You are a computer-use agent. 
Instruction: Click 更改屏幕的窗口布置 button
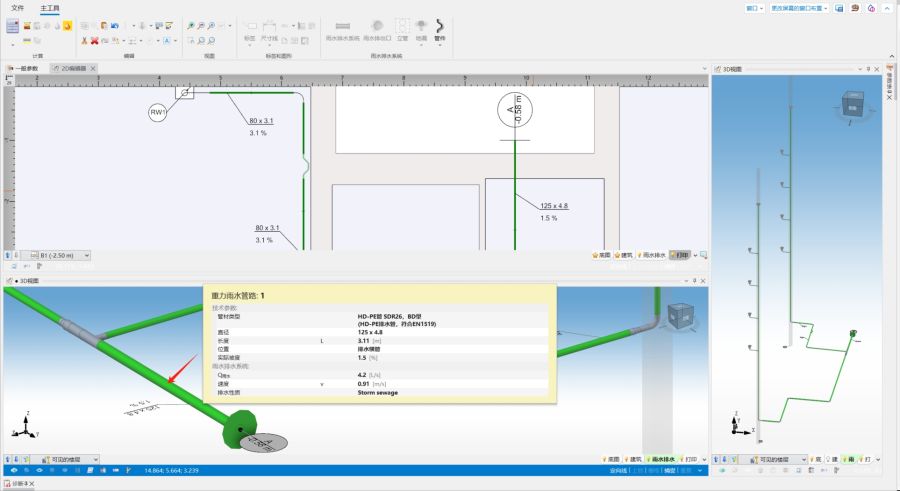tap(799, 7)
